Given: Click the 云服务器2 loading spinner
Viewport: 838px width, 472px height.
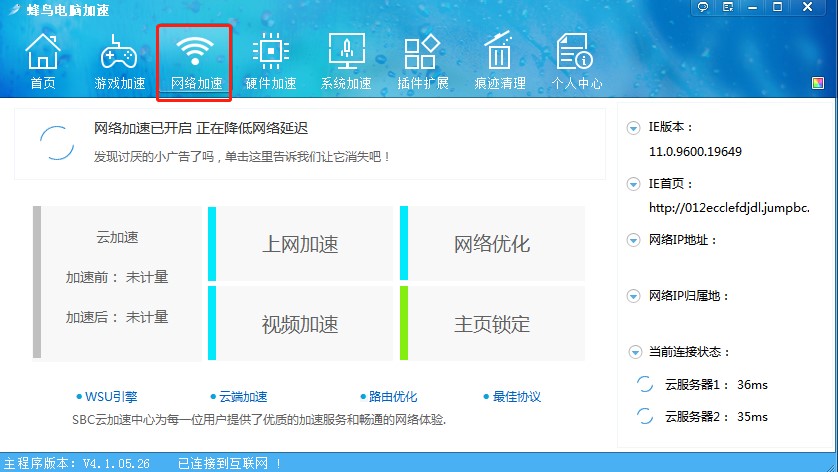Looking at the screenshot, I should point(645,416).
